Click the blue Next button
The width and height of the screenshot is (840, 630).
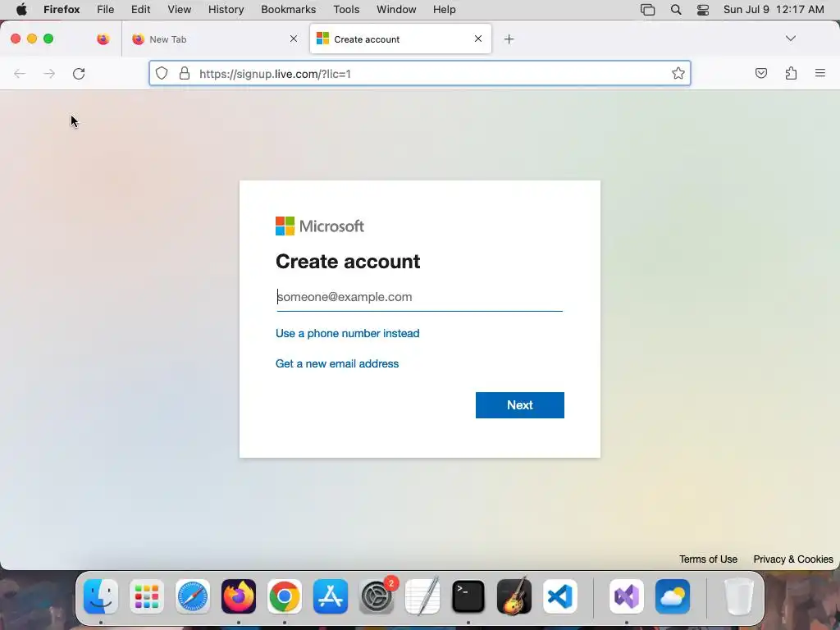pyautogui.click(x=519, y=405)
